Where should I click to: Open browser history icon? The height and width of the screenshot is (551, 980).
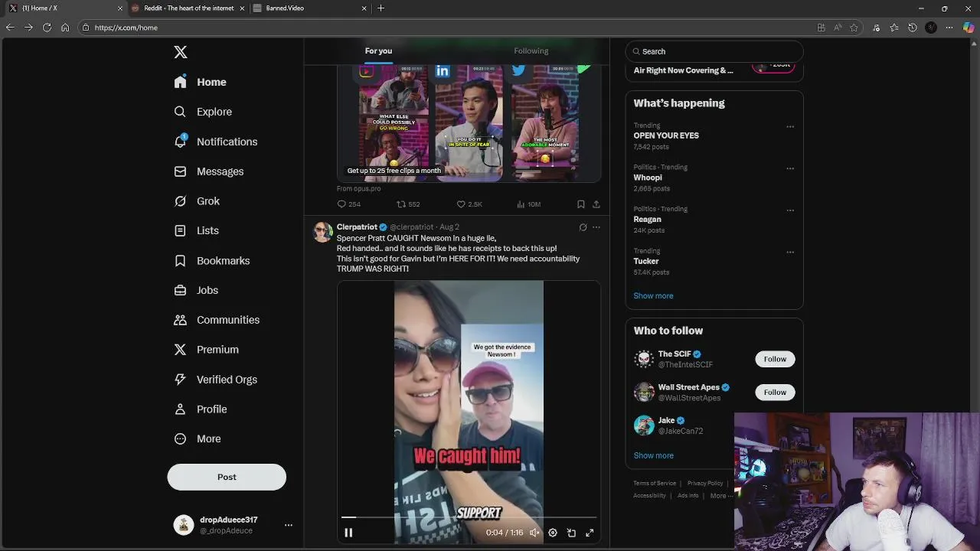click(913, 28)
